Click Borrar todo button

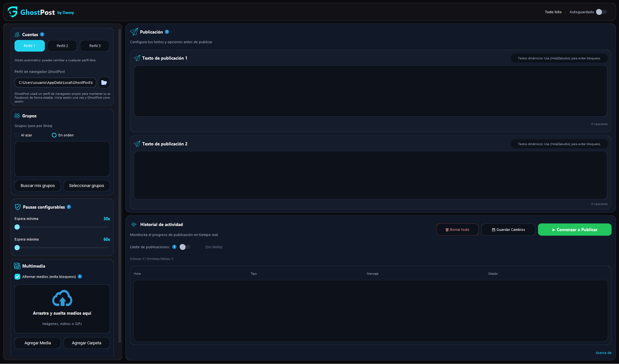coord(457,230)
